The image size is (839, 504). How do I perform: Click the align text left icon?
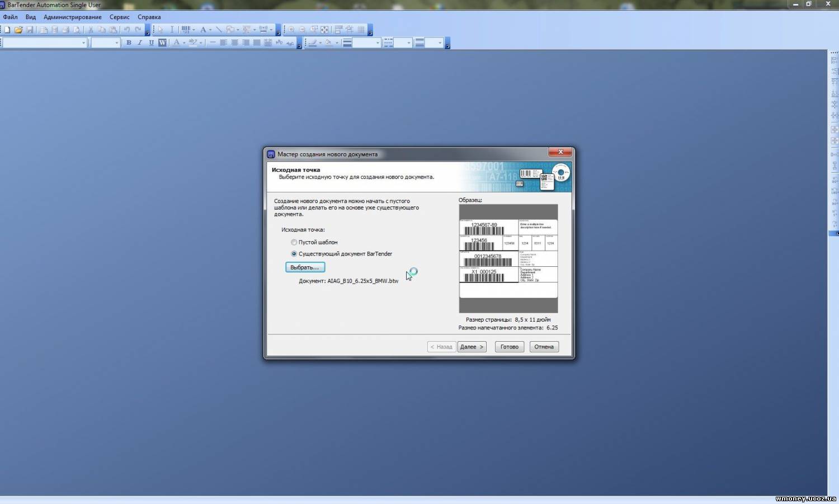point(223,43)
